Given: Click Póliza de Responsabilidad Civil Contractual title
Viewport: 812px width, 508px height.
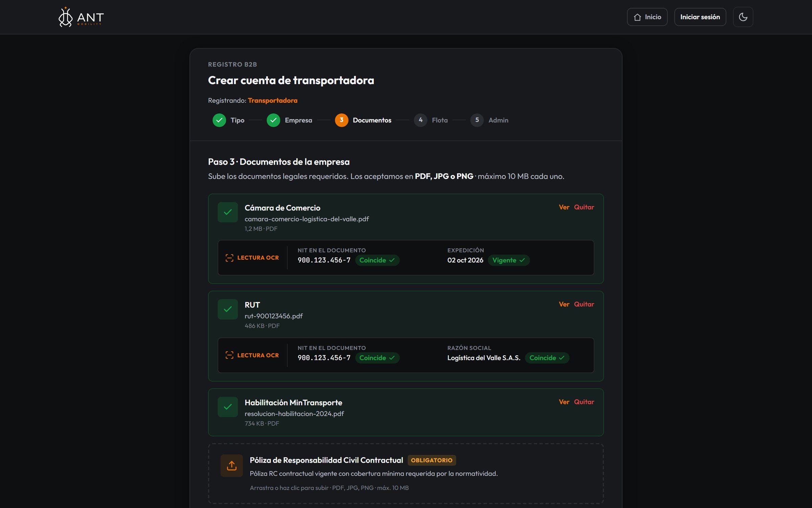Looking at the screenshot, I should [326, 460].
